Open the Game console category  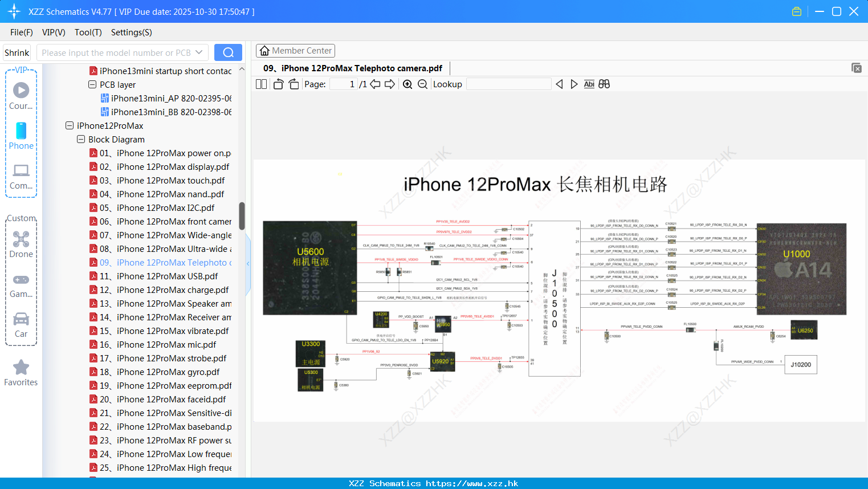(x=21, y=279)
